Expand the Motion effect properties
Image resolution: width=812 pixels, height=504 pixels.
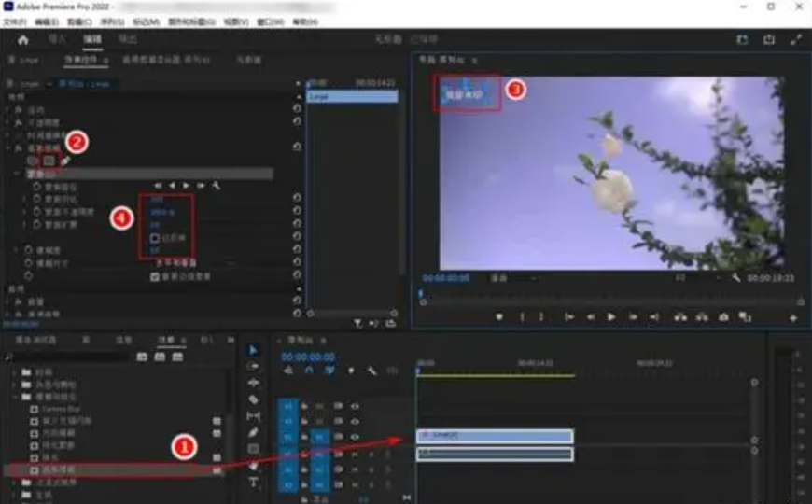tap(7, 110)
